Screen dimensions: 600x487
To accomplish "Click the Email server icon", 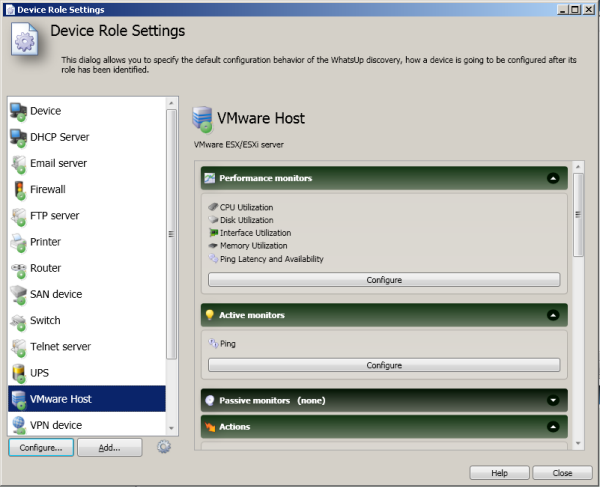I will (x=19, y=163).
